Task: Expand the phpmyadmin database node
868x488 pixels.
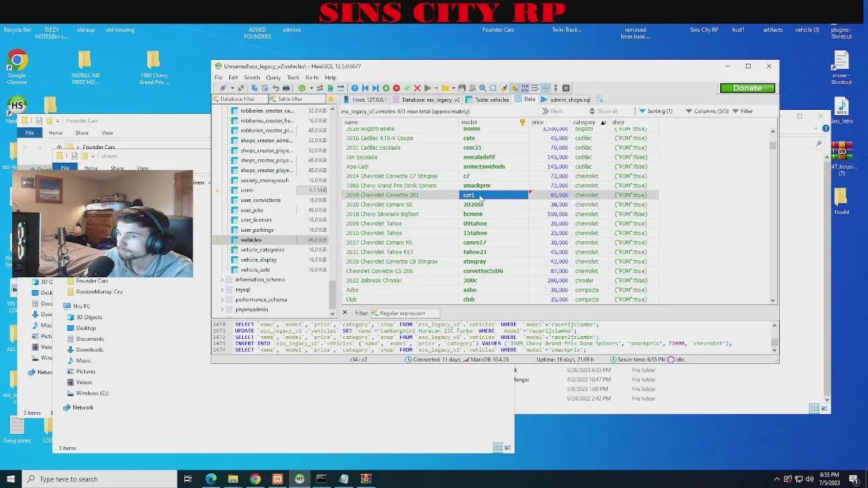Action: [222, 309]
